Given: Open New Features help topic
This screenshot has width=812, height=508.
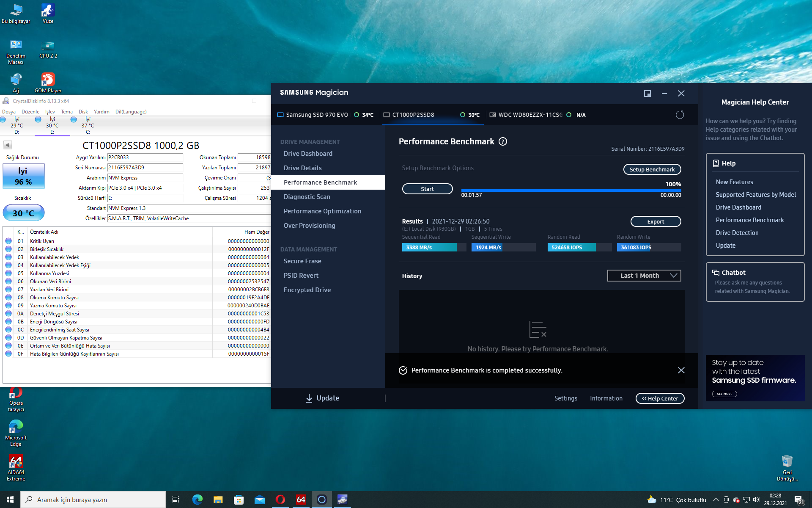Looking at the screenshot, I should click(734, 182).
